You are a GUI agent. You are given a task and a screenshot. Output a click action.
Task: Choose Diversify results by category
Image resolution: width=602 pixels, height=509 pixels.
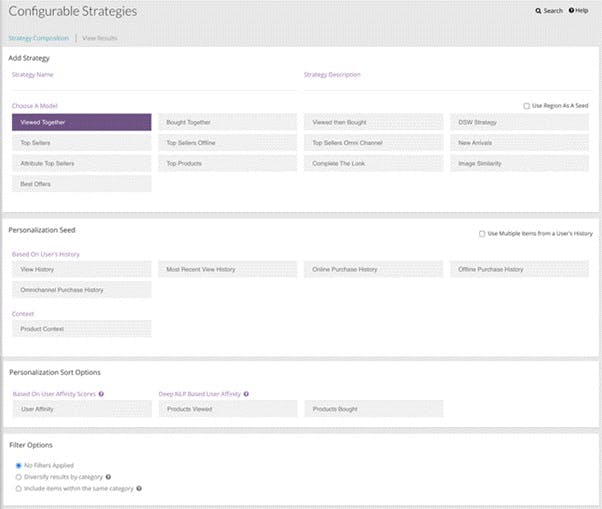point(18,477)
